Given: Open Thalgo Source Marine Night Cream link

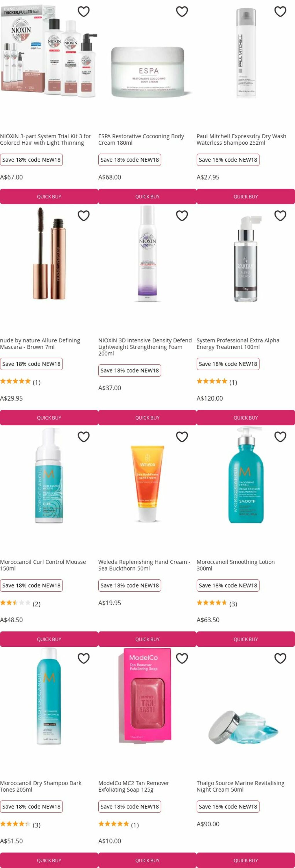Looking at the screenshot, I should pos(240,786).
